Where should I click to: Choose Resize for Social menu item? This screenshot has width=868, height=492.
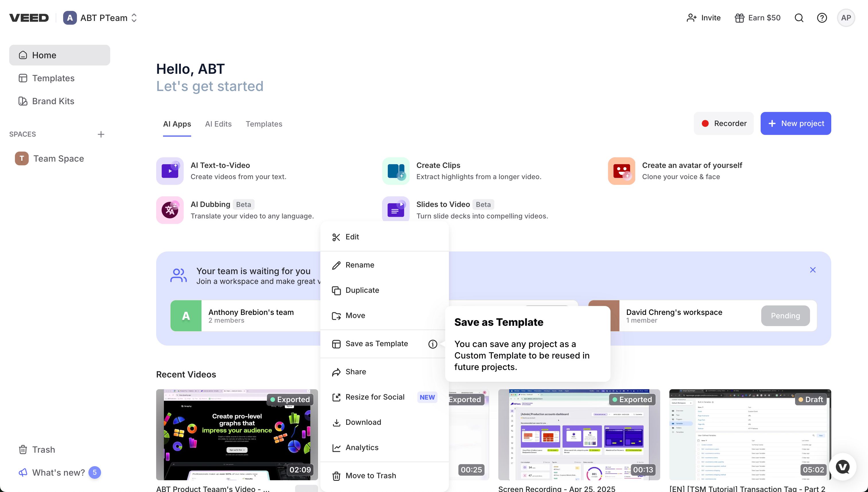pos(384,397)
